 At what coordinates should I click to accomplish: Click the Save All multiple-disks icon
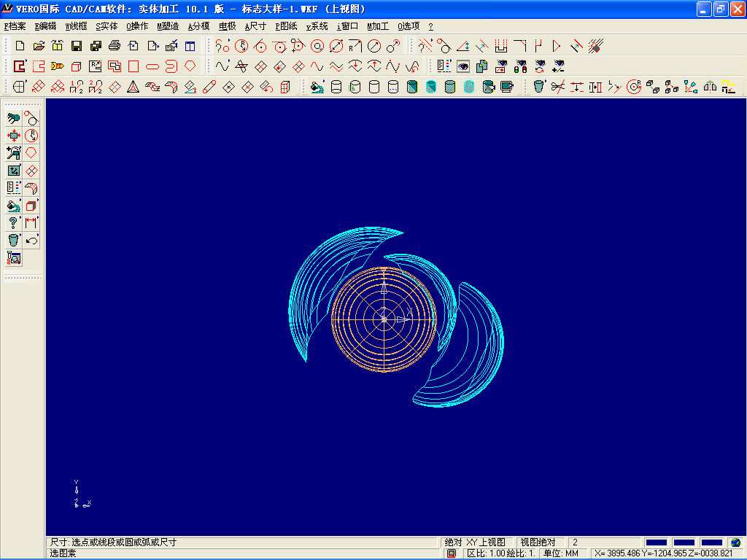click(x=96, y=46)
